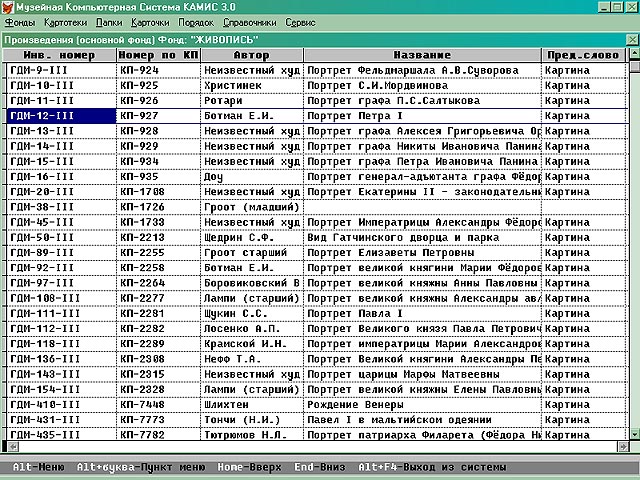Click author Шлихтен

227,405
